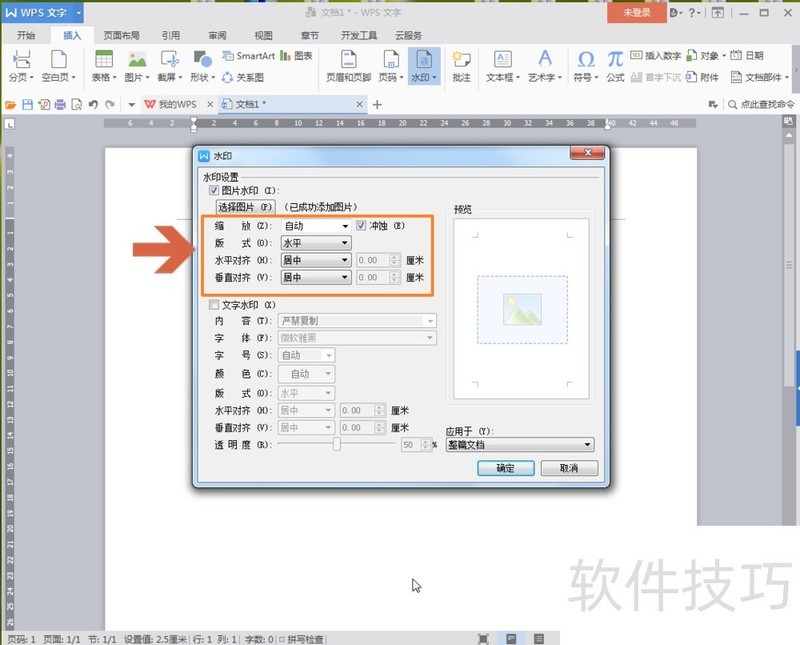This screenshot has width=800, height=645.
Task: Switch to the 引用 tab
Action: coord(171,35)
